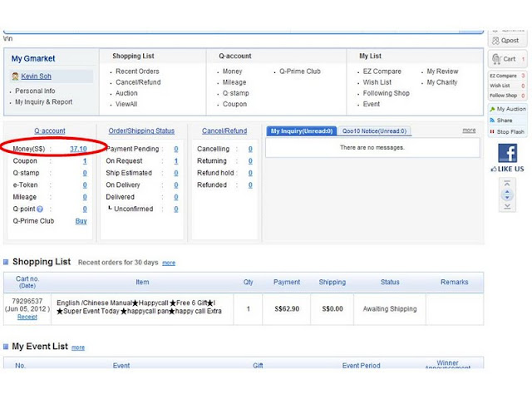The image size is (532, 399).
Task: Open Event under My List
Action: click(372, 104)
